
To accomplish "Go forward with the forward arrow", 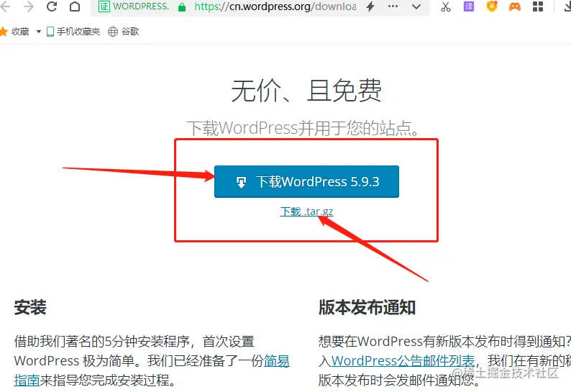I will (28, 6).
